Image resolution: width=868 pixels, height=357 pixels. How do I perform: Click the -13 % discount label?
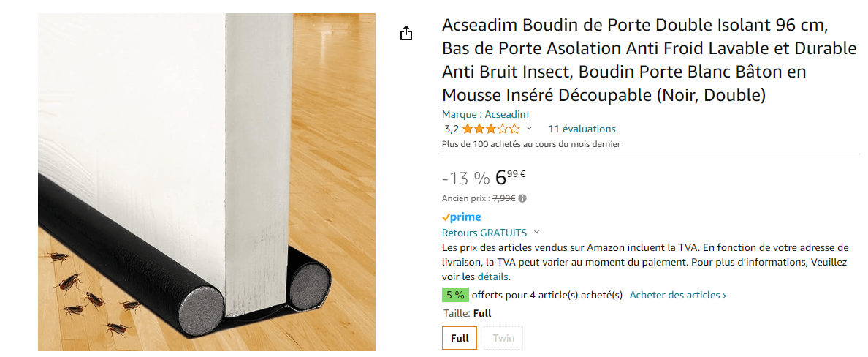[465, 178]
